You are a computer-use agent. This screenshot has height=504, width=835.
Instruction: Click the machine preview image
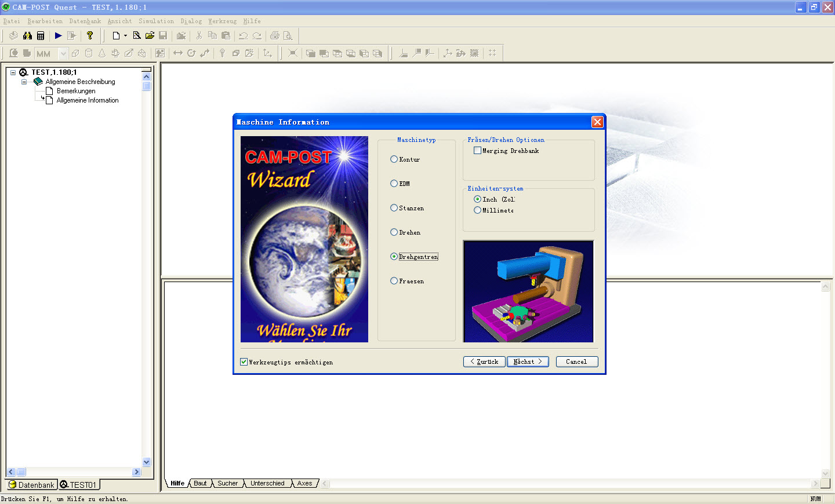pos(528,291)
